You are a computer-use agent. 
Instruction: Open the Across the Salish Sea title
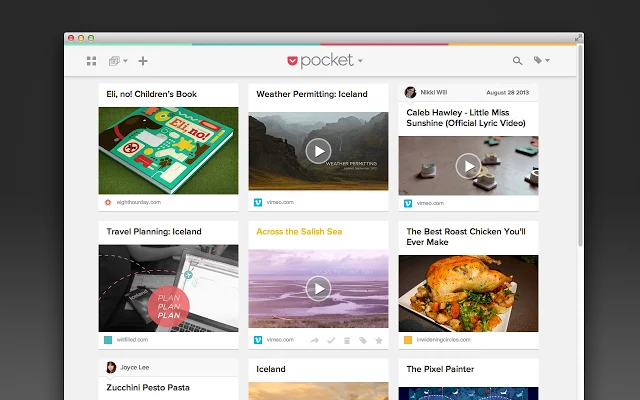(299, 232)
